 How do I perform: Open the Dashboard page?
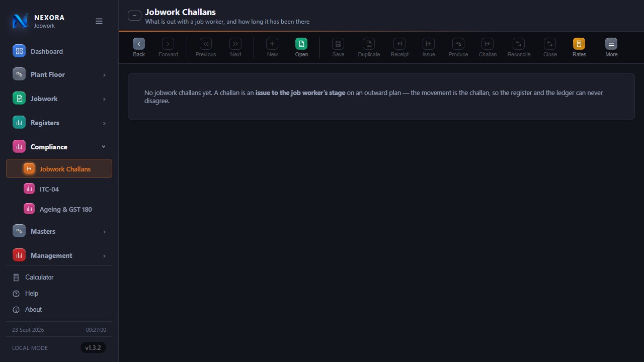(x=59, y=51)
